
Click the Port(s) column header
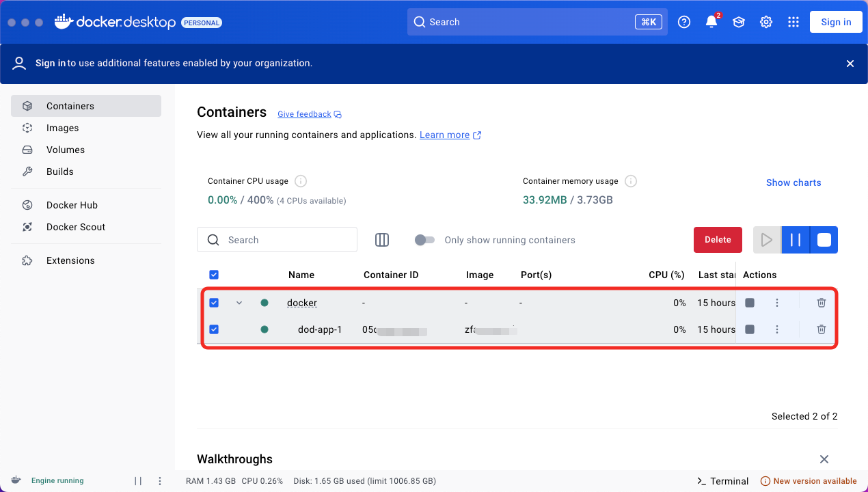pyautogui.click(x=536, y=275)
